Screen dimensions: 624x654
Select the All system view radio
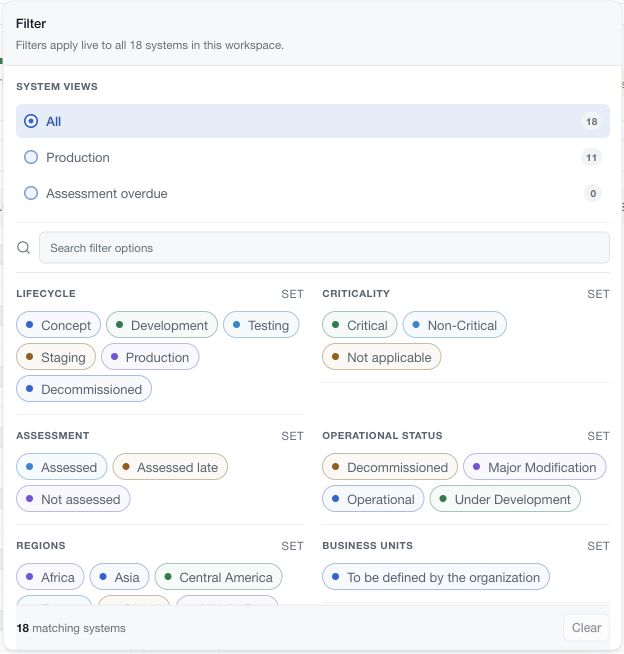pos(31,121)
